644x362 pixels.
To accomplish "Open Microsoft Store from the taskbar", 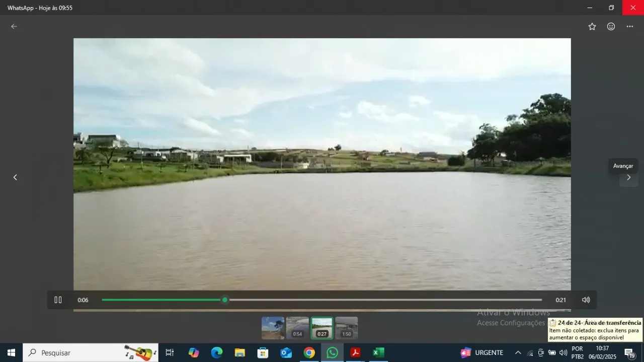I will click(263, 352).
